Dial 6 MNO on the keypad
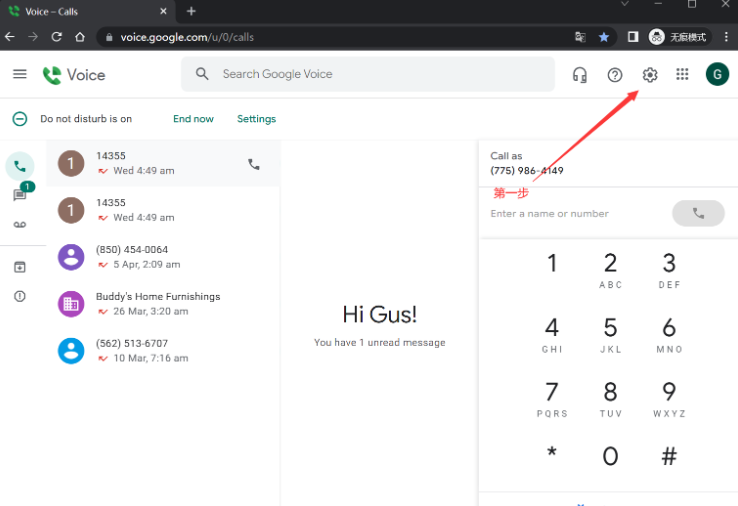 click(669, 334)
